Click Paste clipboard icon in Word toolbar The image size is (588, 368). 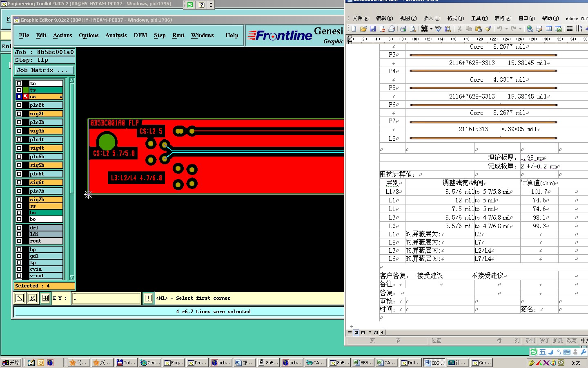tap(479, 29)
